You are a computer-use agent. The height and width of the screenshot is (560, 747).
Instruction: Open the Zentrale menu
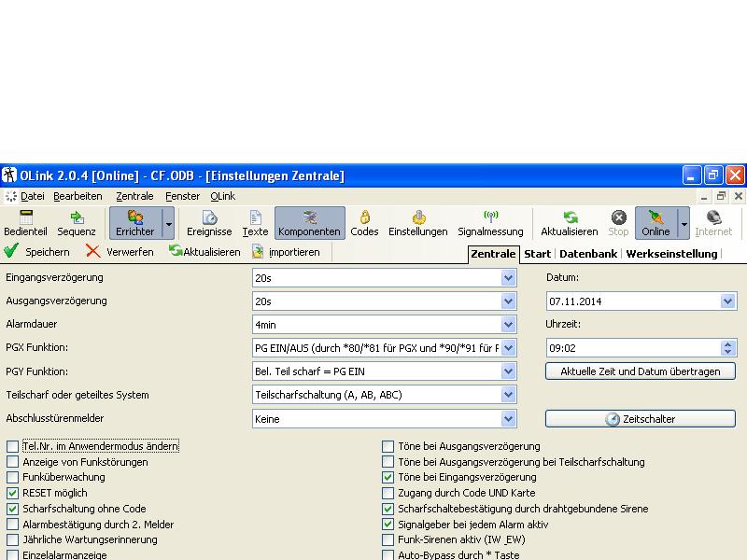[134, 196]
